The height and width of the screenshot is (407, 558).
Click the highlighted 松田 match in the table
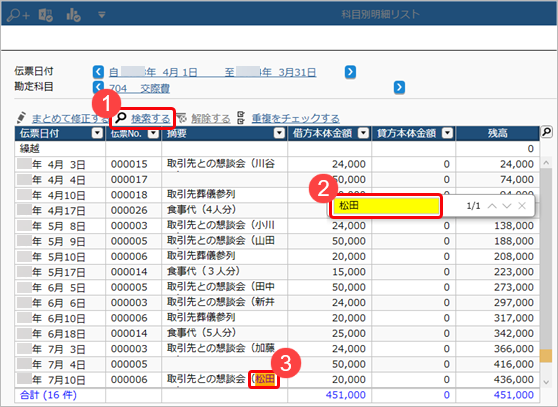tap(265, 379)
